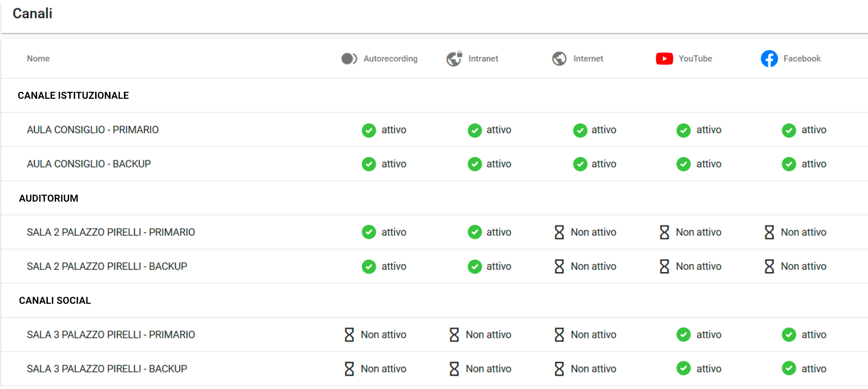Click hourglass icon for SALA 2 BACKUP YouTube
The height and width of the screenshot is (389, 868).
664,267
